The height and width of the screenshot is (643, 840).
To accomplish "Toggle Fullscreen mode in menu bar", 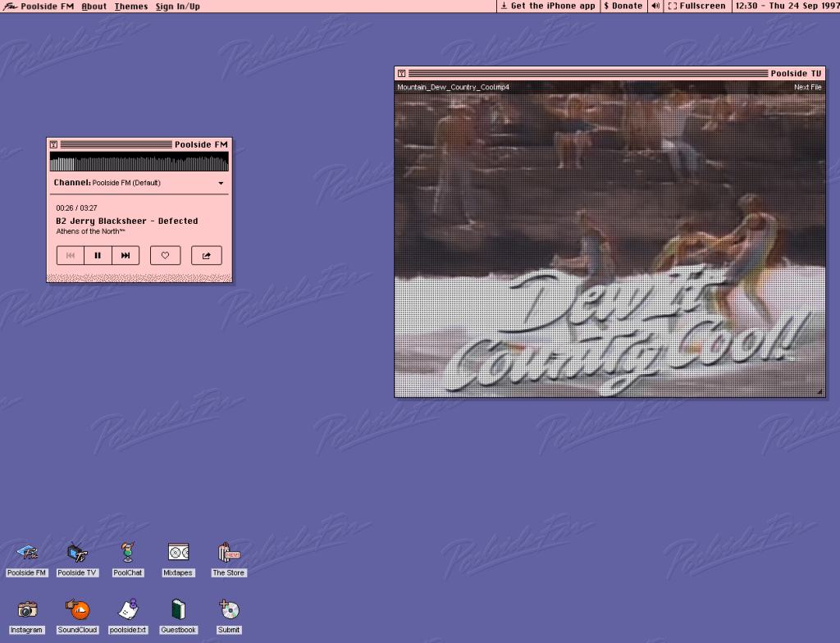I will tap(696, 6).
